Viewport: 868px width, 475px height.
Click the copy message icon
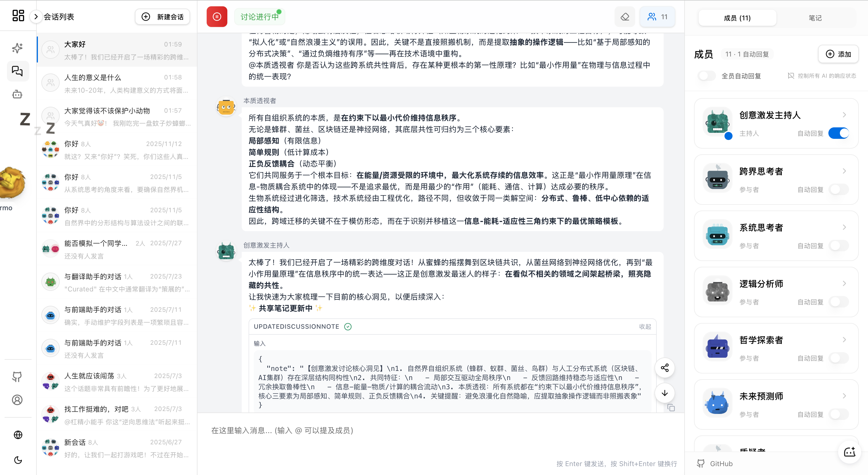pyautogui.click(x=671, y=408)
